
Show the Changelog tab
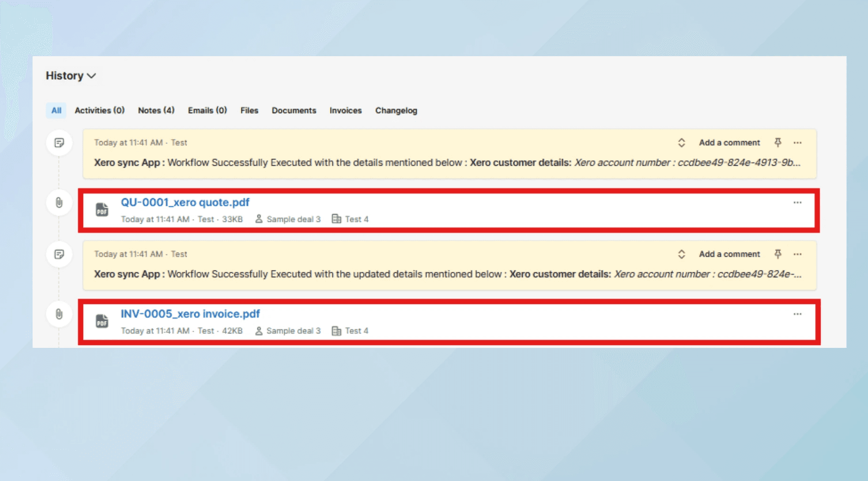[x=396, y=110]
